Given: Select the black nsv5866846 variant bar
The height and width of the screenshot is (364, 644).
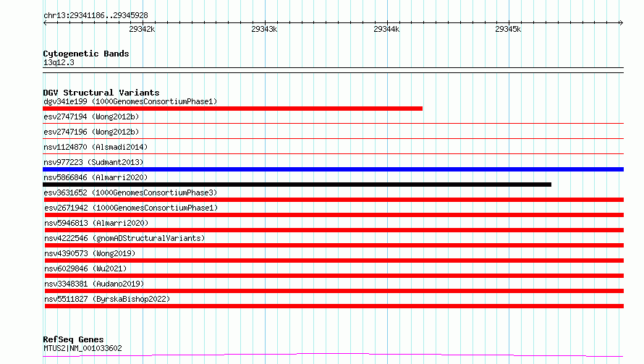Looking at the screenshot, I should [297, 185].
